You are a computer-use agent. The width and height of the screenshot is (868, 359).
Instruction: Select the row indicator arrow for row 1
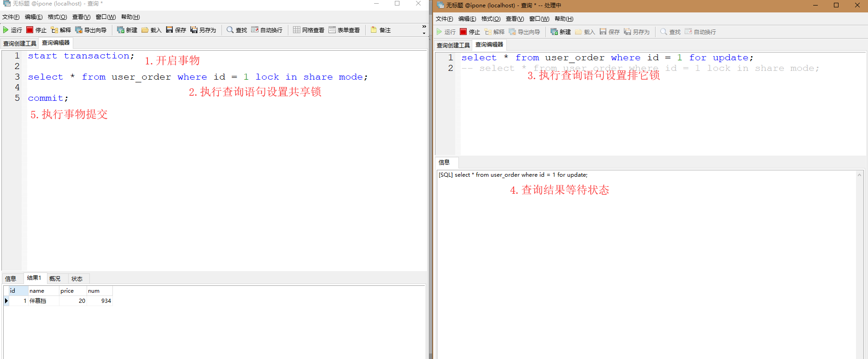click(6, 301)
